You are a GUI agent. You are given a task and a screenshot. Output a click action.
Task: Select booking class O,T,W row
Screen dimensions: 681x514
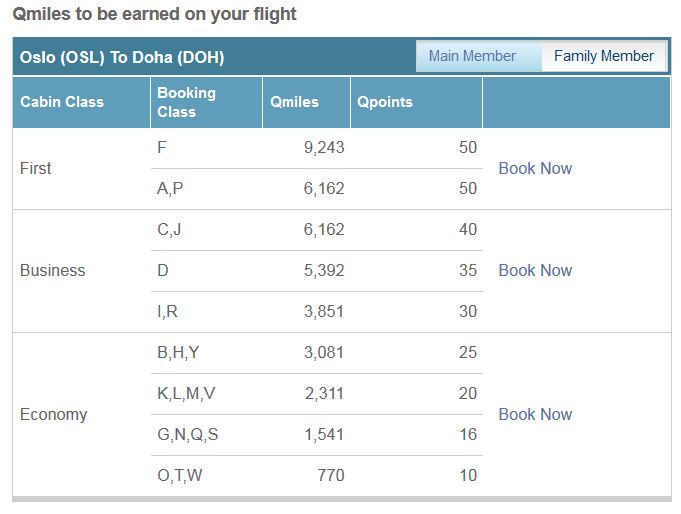coord(317,475)
